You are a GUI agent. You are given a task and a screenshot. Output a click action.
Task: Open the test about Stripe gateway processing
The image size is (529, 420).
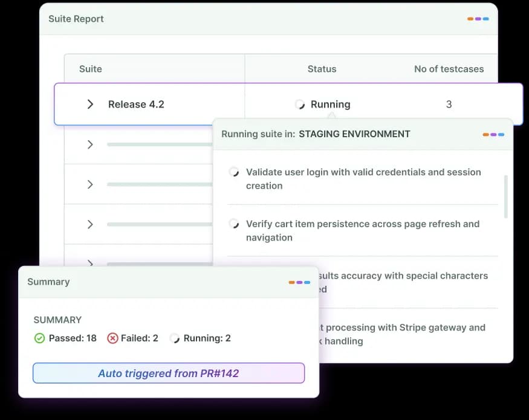[x=401, y=334]
